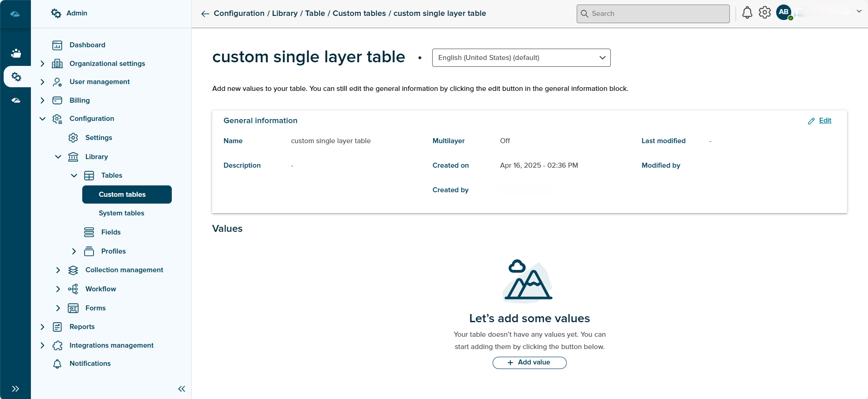Click the paw icon in left rail
The image size is (868, 399).
(x=16, y=53)
